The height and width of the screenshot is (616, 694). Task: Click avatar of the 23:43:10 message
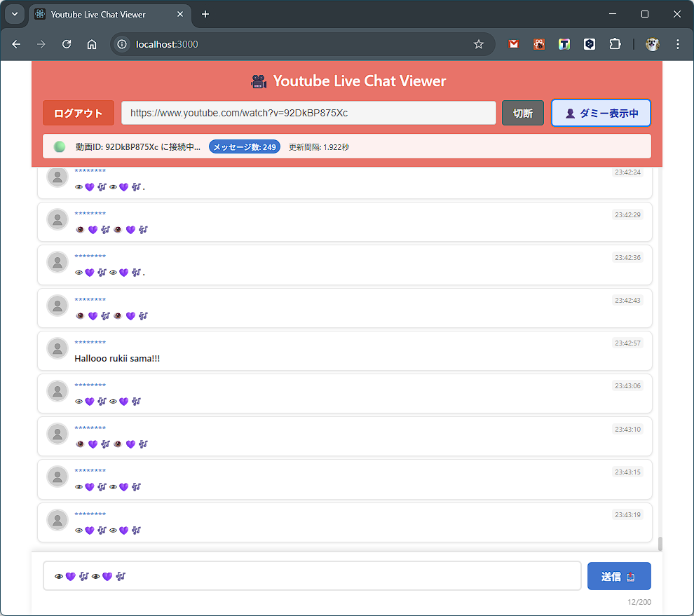[57, 434]
